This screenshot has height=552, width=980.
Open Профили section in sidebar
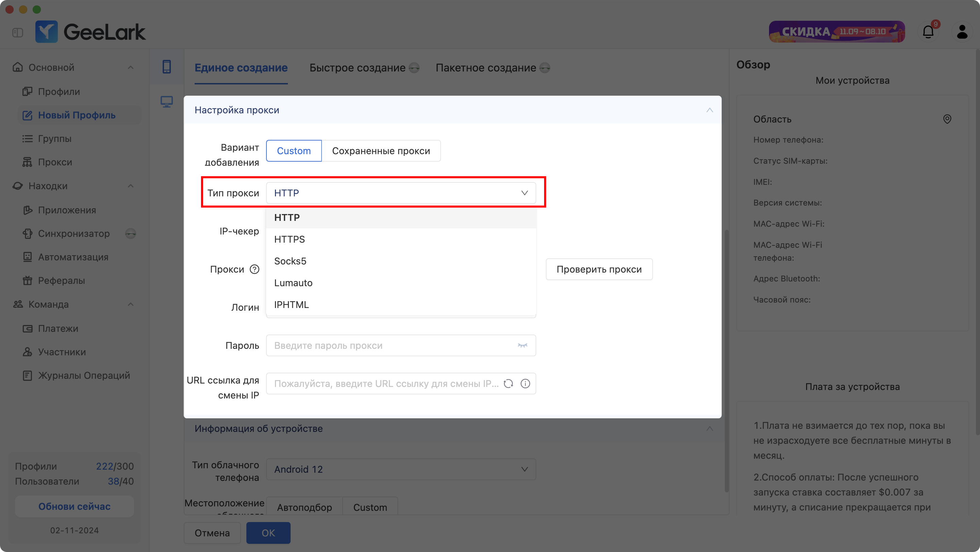pos(59,91)
